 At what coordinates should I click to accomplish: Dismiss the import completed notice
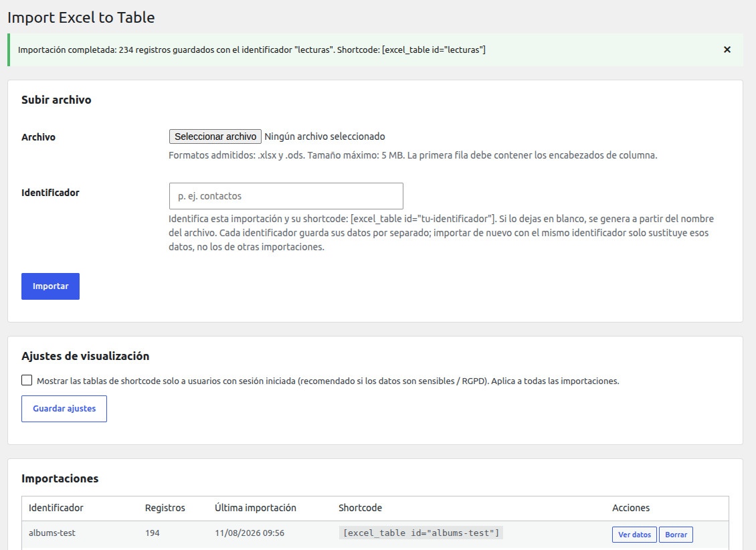pos(727,50)
